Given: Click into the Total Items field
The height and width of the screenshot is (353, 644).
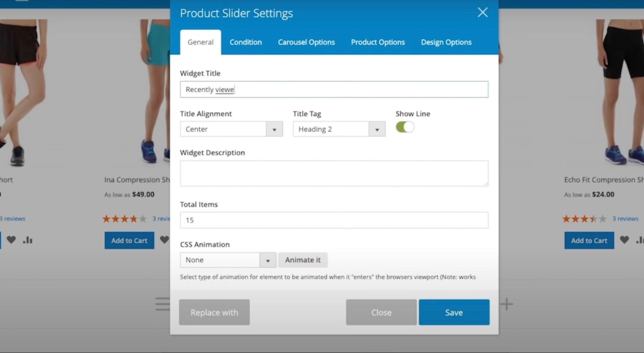Looking at the screenshot, I should pyautogui.click(x=334, y=220).
